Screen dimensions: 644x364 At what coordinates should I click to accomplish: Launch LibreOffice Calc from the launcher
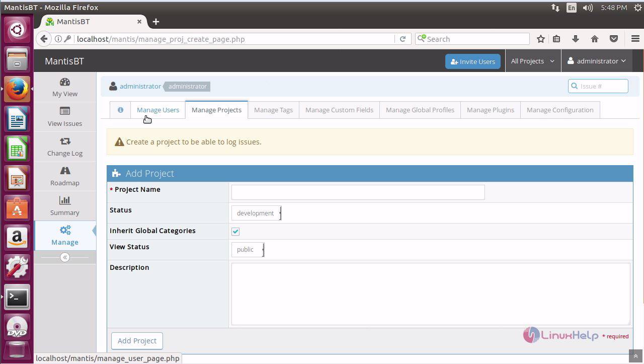click(x=17, y=149)
